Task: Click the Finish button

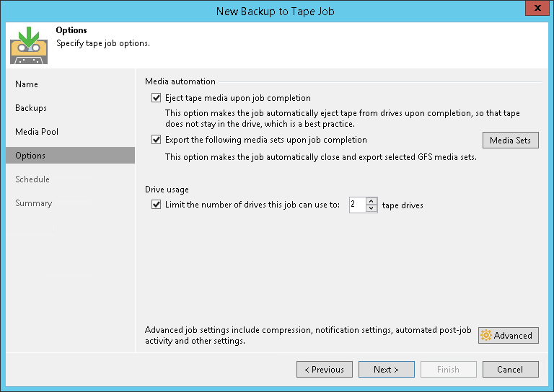Action: click(x=448, y=370)
